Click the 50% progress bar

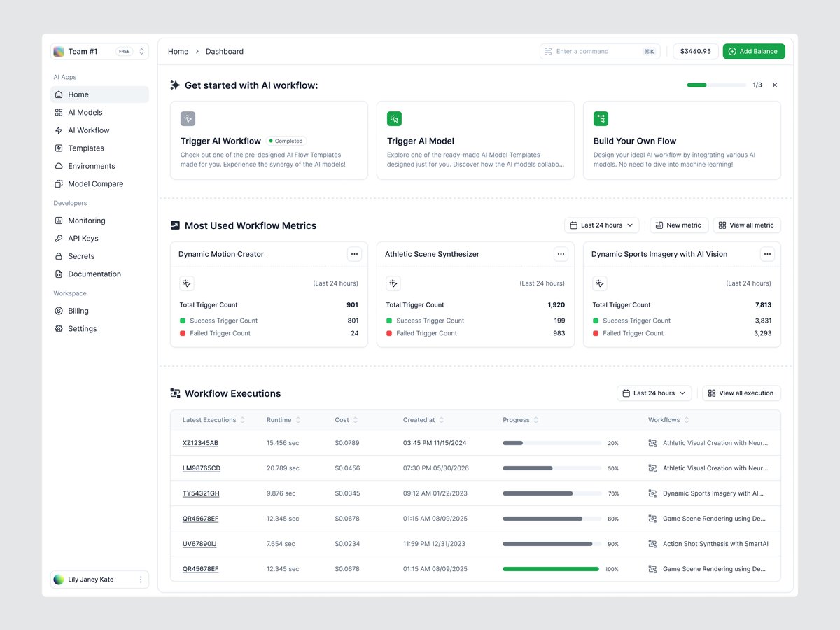pyautogui.click(x=552, y=468)
